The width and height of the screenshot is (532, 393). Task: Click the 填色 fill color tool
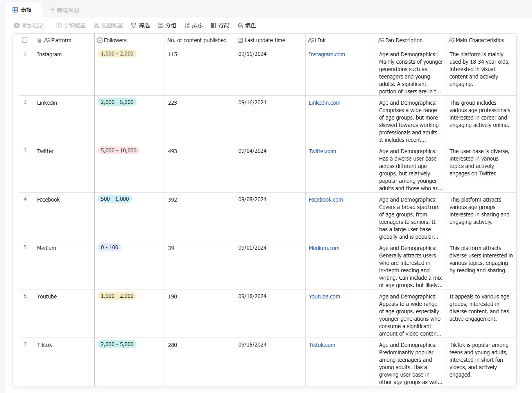tap(247, 25)
